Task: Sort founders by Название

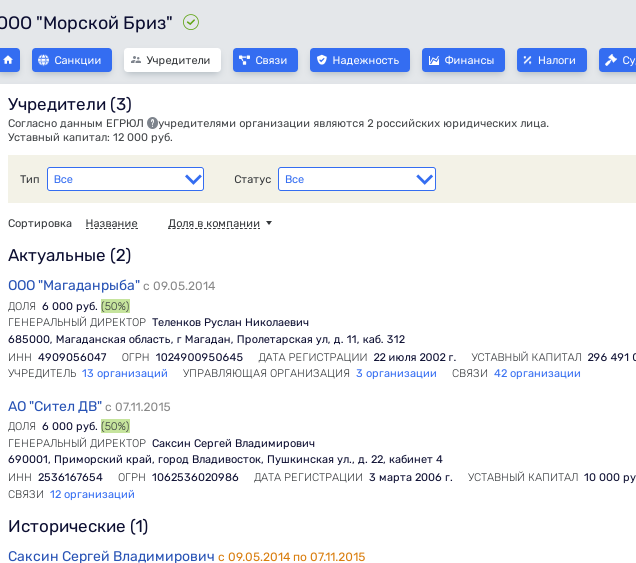Action: pos(112,223)
